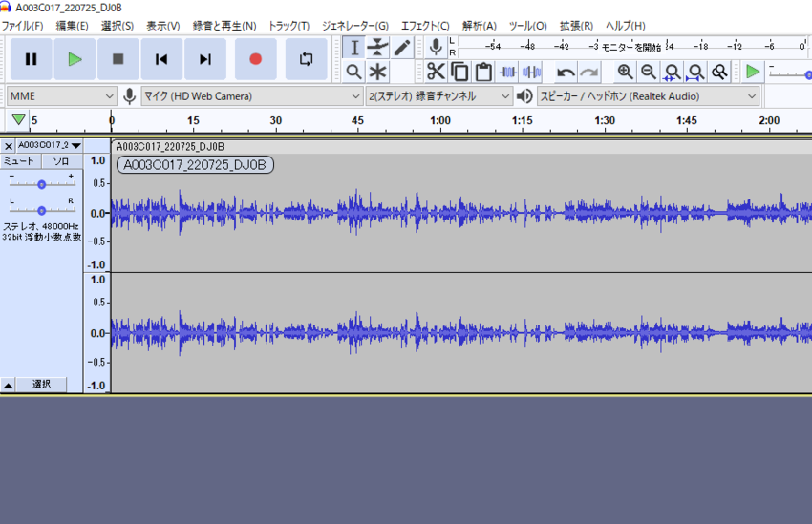
Task: Open the recording channels dropdown
Action: pos(439,96)
